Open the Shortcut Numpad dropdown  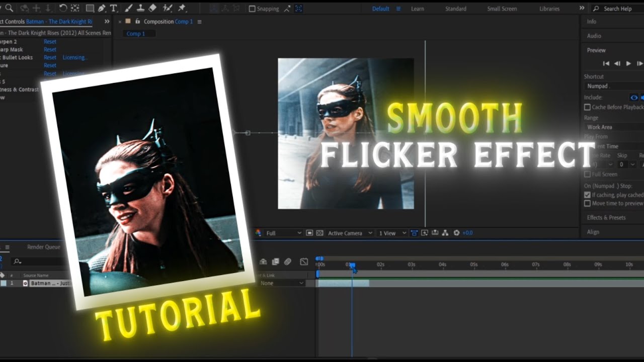pos(614,86)
